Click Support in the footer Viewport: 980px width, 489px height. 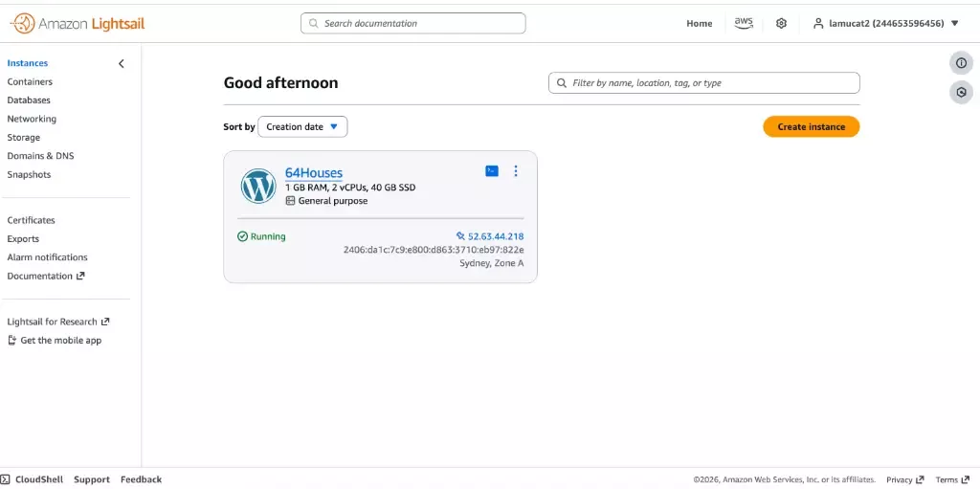pos(92,479)
